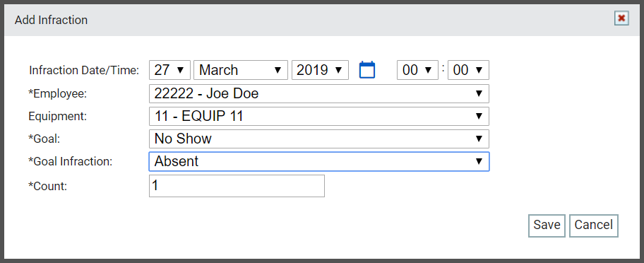Open the minutes dropdown after the colon
The width and height of the screenshot is (644, 263).
468,70
